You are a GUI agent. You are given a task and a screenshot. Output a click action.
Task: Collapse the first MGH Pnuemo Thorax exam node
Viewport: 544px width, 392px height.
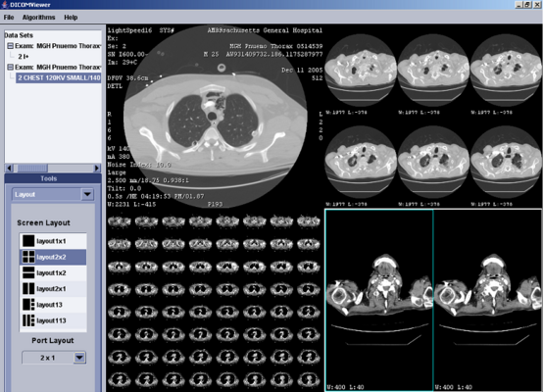pos(11,46)
